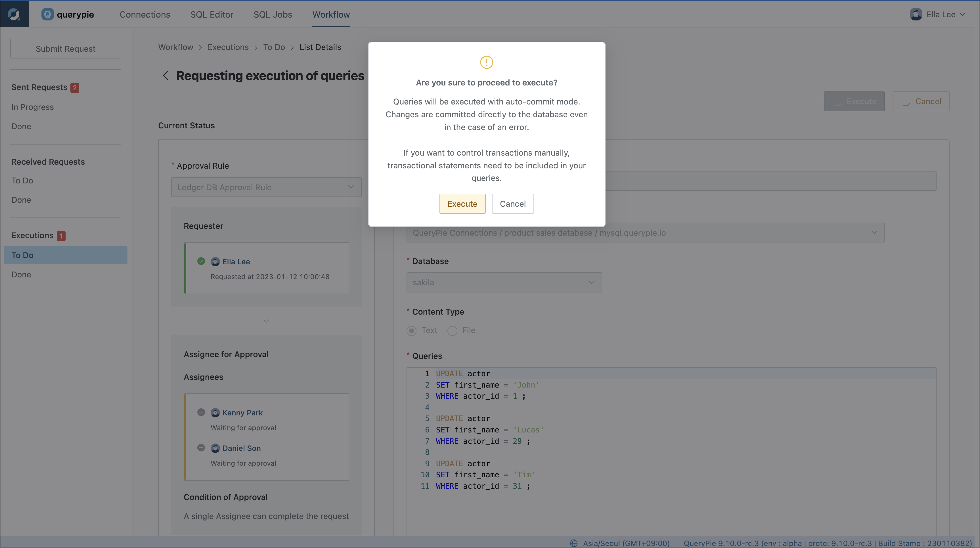Select the Text content type radio
This screenshot has width=980, height=548.
tap(411, 331)
